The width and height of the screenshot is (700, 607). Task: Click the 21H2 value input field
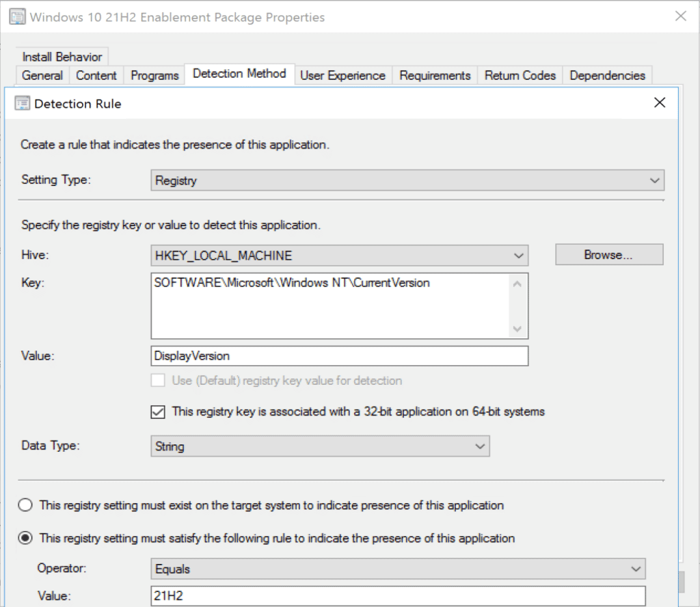(398, 596)
